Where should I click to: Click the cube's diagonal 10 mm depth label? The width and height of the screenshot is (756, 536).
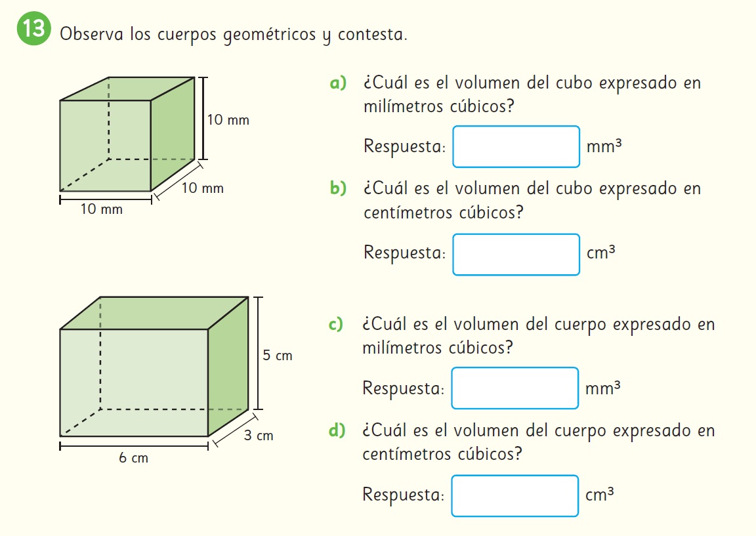click(x=203, y=188)
